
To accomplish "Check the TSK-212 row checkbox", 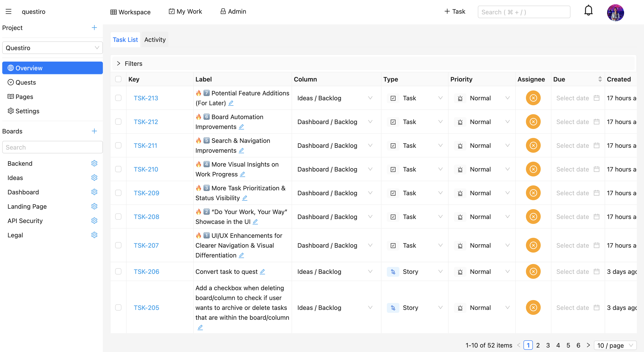I will [118, 122].
